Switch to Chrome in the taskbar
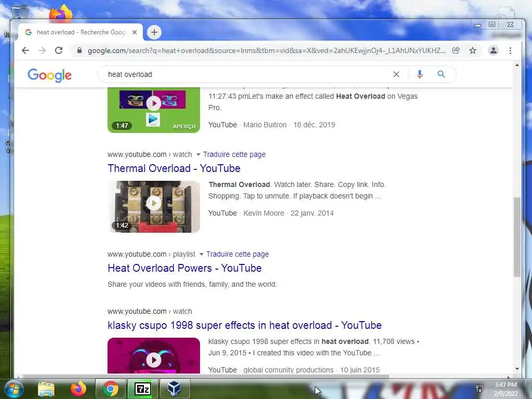Image resolution: width=532 pixels, height=399 pixels. coord(111,389)
